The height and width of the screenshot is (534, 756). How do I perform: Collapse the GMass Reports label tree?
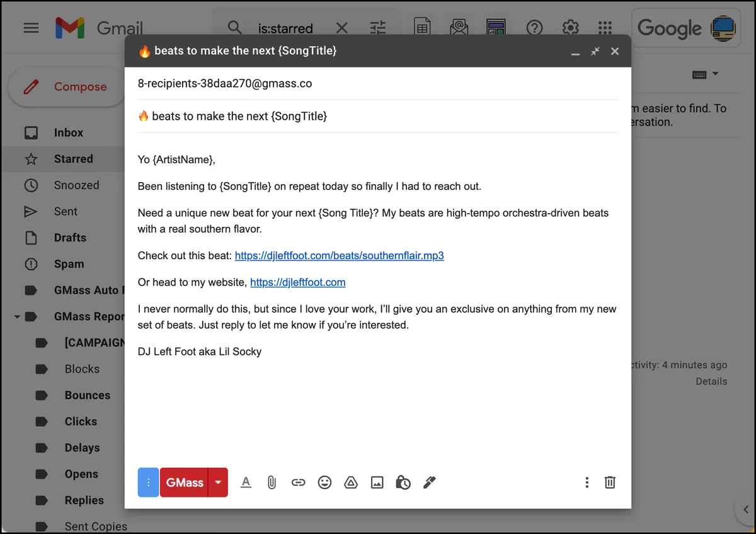pyautogui.click(x=17, y=316)
